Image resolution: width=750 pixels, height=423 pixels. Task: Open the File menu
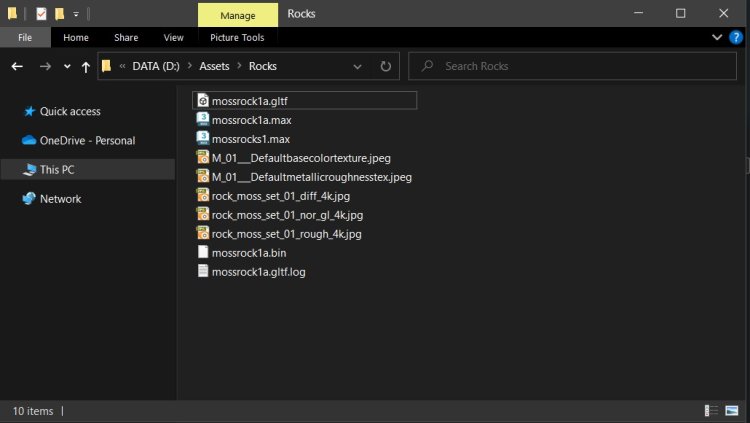(25, 37)
